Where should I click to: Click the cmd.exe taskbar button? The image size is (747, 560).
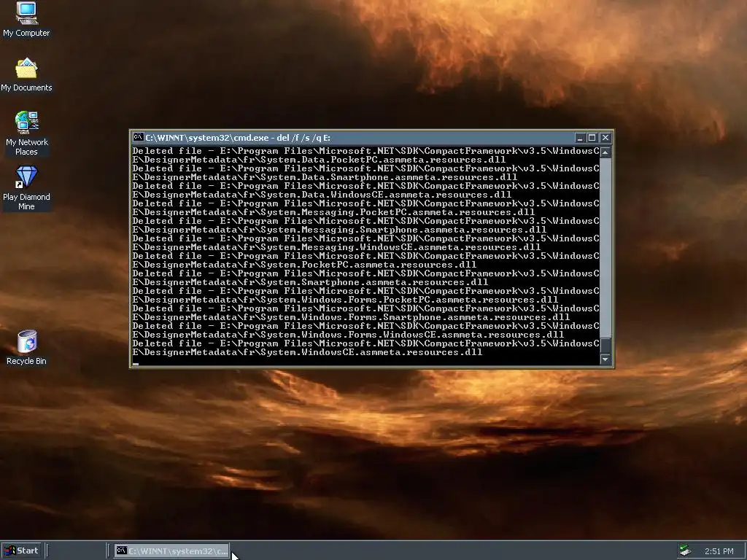tap(172, 551)
